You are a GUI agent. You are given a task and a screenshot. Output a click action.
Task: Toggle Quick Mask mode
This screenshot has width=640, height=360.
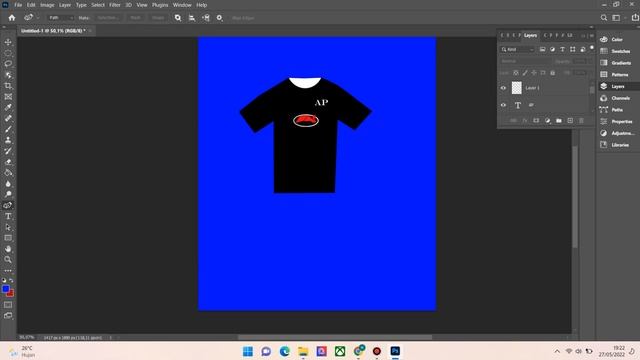[x=8, y=305]
